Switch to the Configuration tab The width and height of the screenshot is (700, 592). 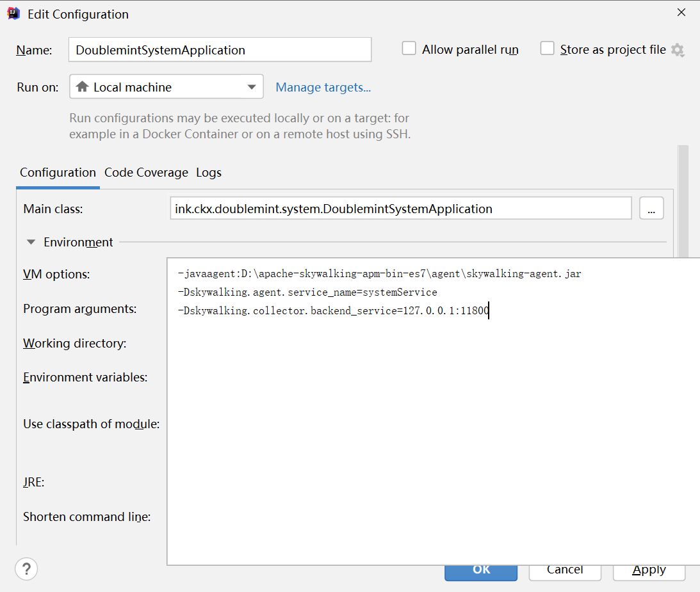pos(58,173)
